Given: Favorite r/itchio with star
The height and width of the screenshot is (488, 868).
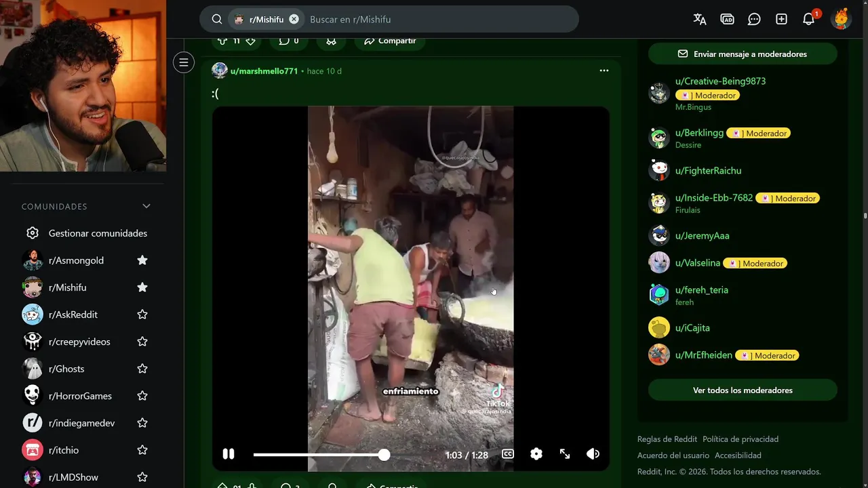Looking at the screenshot, I should (x=142, y=450).
